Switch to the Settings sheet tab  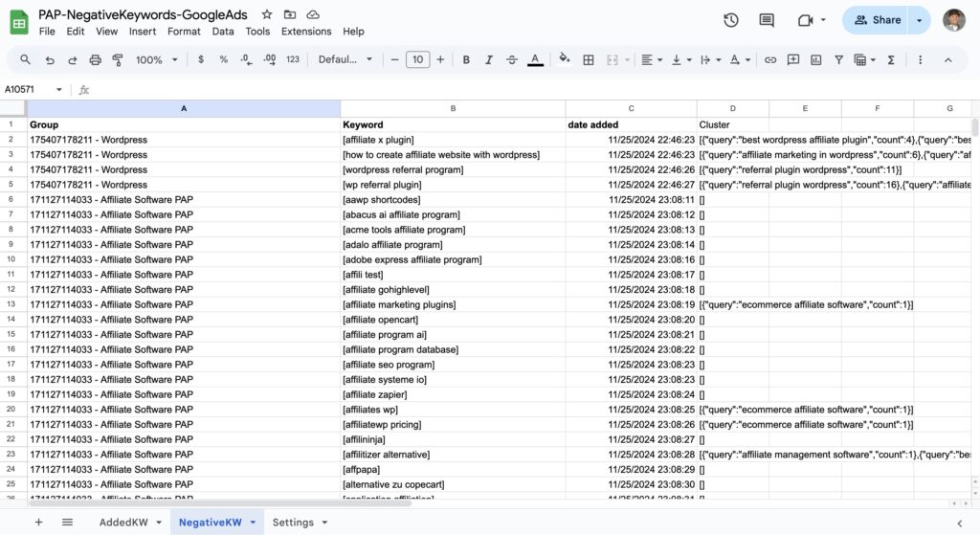293,522
